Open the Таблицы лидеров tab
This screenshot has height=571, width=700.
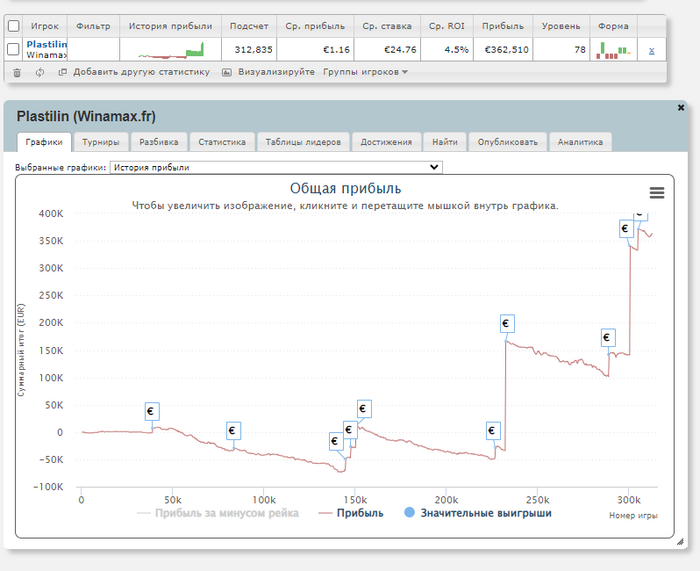[303, 142]
